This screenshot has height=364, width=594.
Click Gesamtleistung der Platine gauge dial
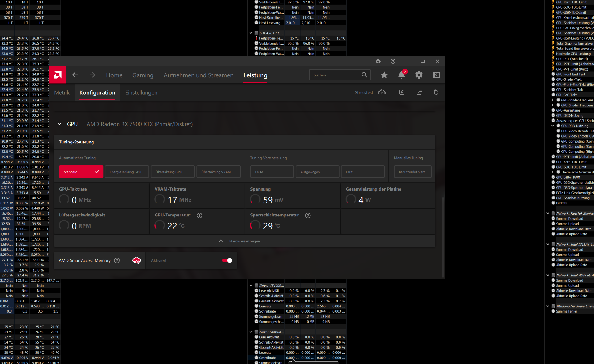click(x=351, y=199)
